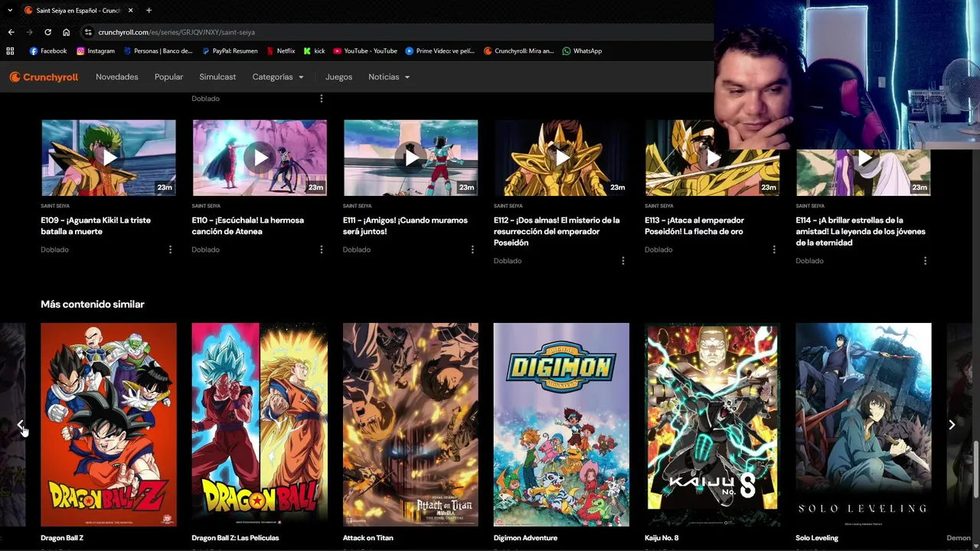Open E109 ¡Aguanta Kiki! title link
This screenshot has height=551, width=980.
pos(96,226)
